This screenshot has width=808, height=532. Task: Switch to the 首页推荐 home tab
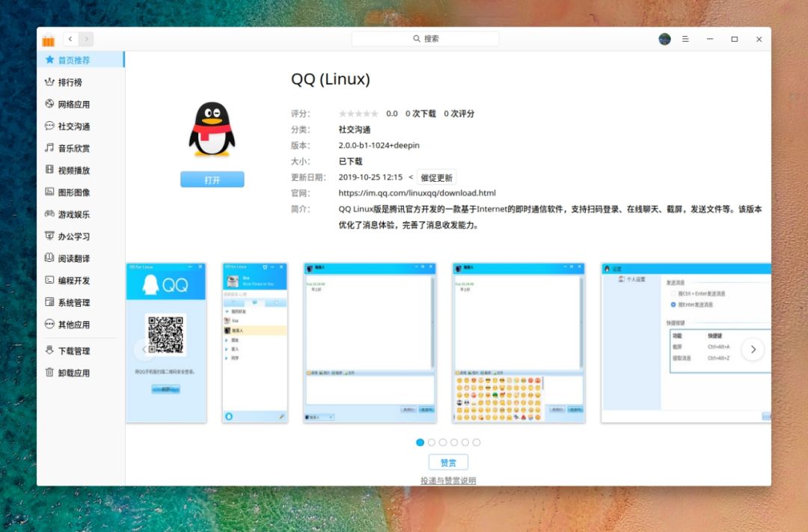[x=72, y=59]
